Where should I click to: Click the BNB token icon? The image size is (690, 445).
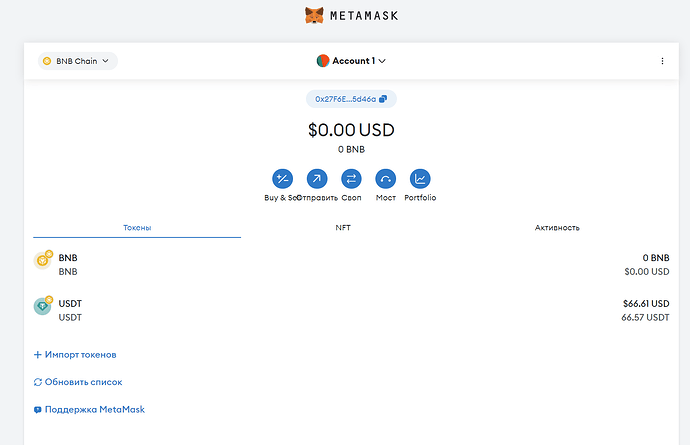tap(43, 260)
